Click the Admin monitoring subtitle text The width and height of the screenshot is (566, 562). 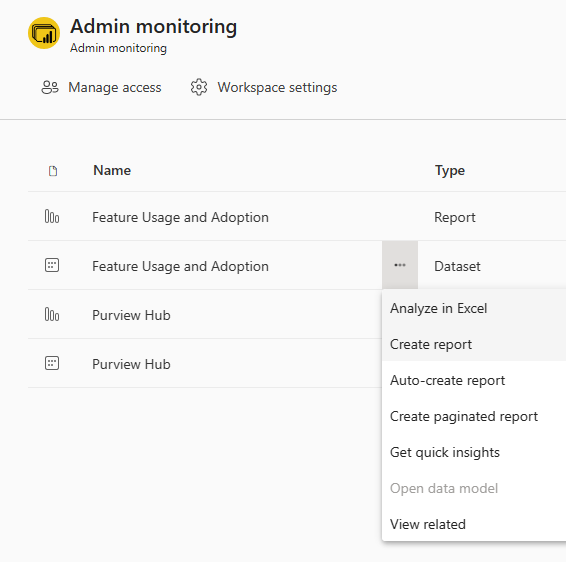click(118, 48)
